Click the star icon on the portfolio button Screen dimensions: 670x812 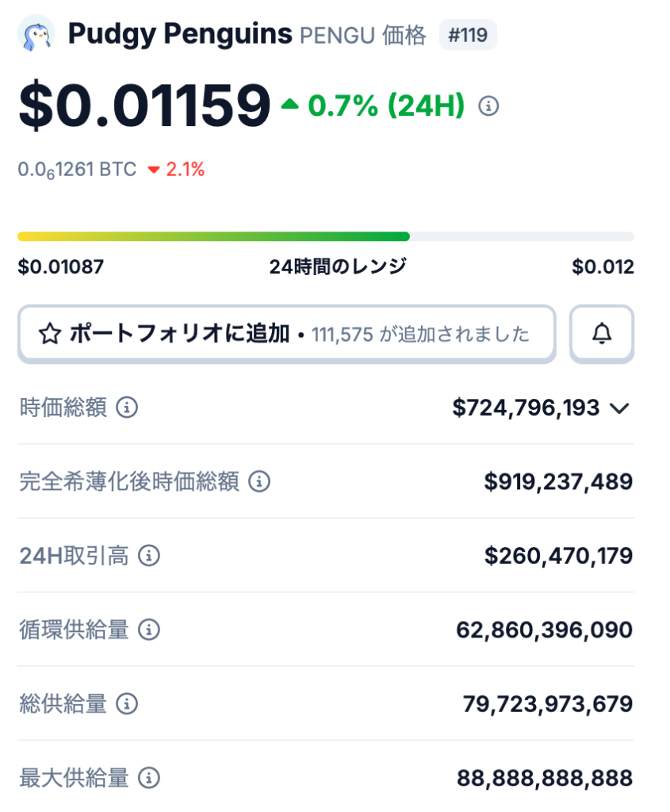click(48, 334)
